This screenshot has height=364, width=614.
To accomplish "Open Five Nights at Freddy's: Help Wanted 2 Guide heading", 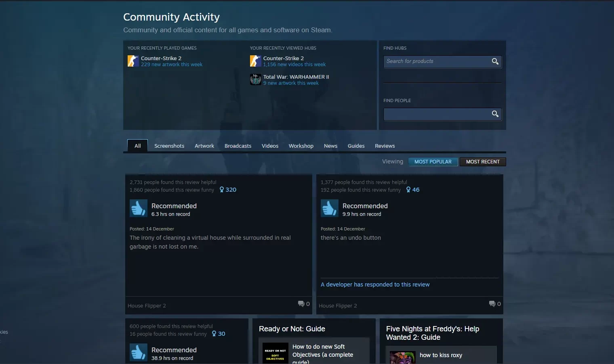I will pos(433,333).
